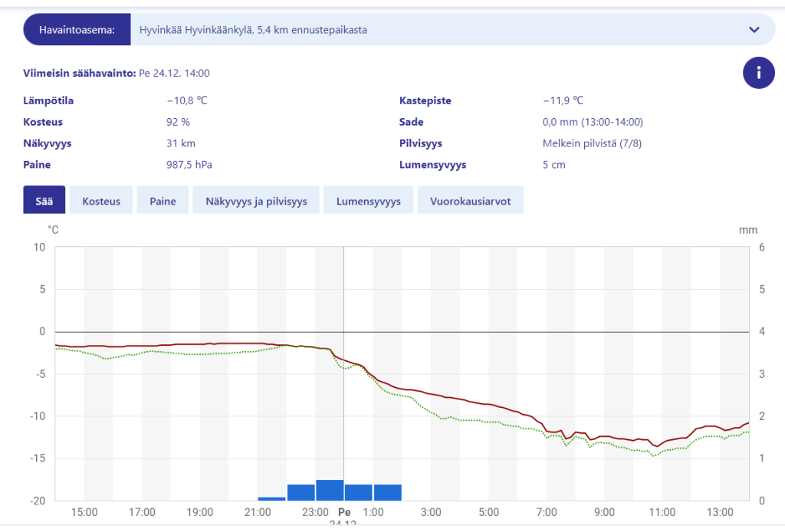Click the red temperature line near 7:00
Image resolution: width=785 pixels, height=532 pixels.
pyautogui.click(x=547, y=430)
